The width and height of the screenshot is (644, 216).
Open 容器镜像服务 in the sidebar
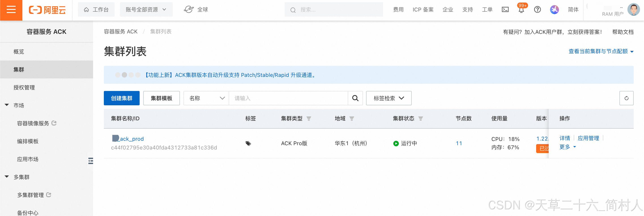[33, 123]
